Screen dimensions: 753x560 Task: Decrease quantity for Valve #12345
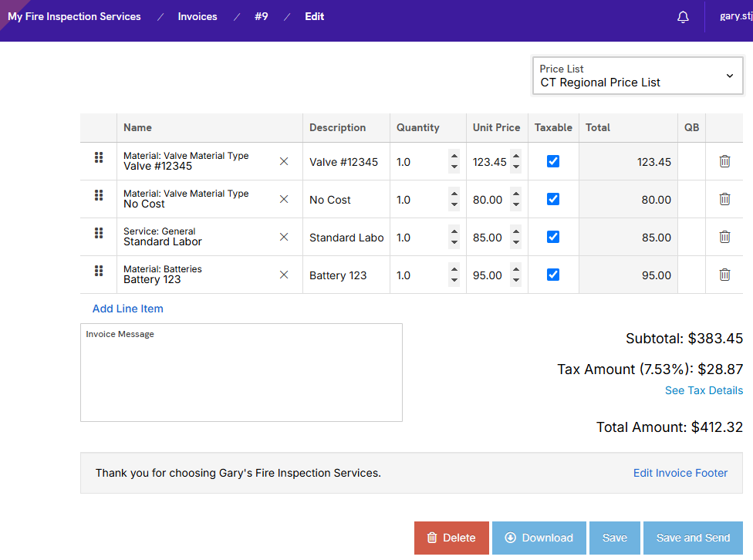point(454,167)
